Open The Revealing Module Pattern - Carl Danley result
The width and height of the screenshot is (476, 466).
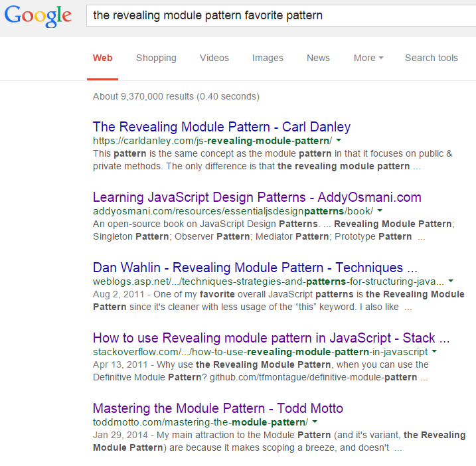(x=222, y=127)
